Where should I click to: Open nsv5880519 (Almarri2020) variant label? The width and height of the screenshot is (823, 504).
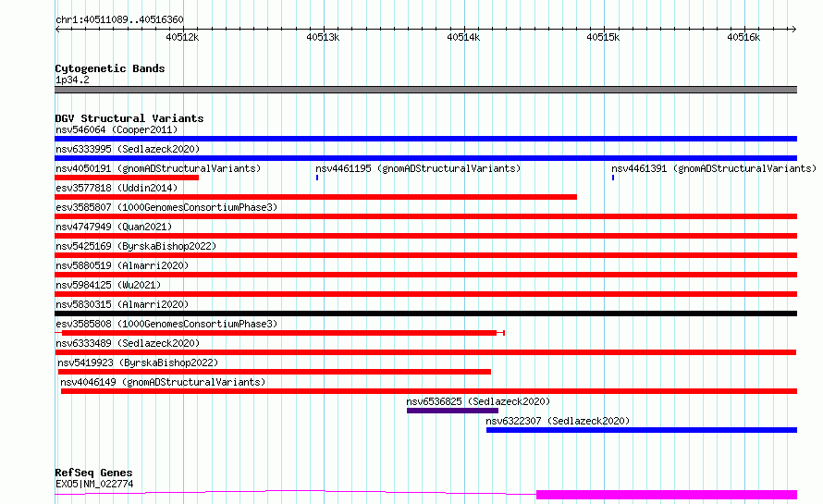coord(122,265)
